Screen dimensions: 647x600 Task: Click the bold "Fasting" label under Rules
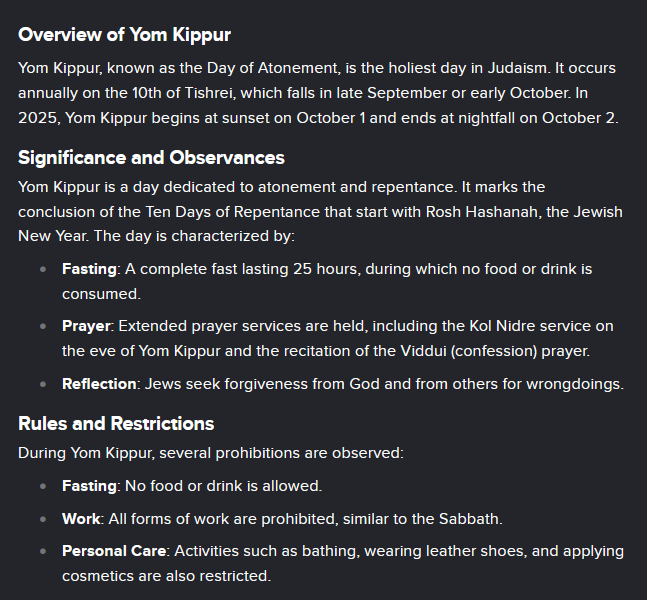[90, 486]
